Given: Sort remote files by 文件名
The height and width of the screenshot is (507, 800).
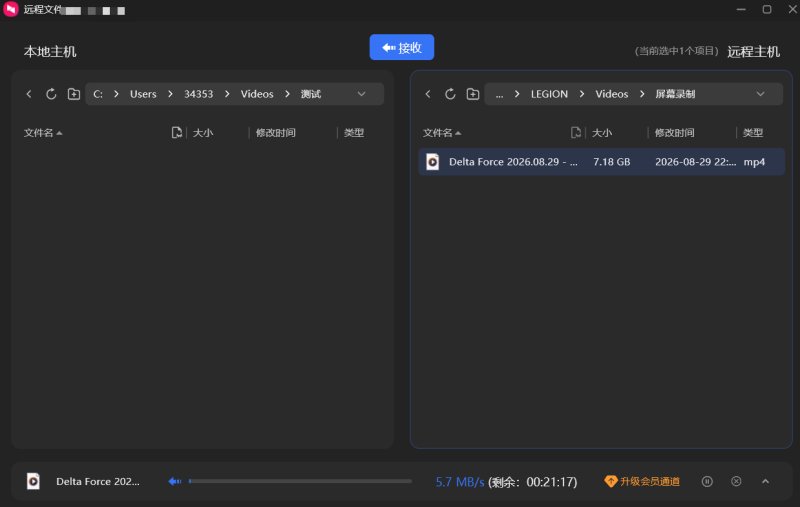Looking at the screenshot, I should 442,133.
